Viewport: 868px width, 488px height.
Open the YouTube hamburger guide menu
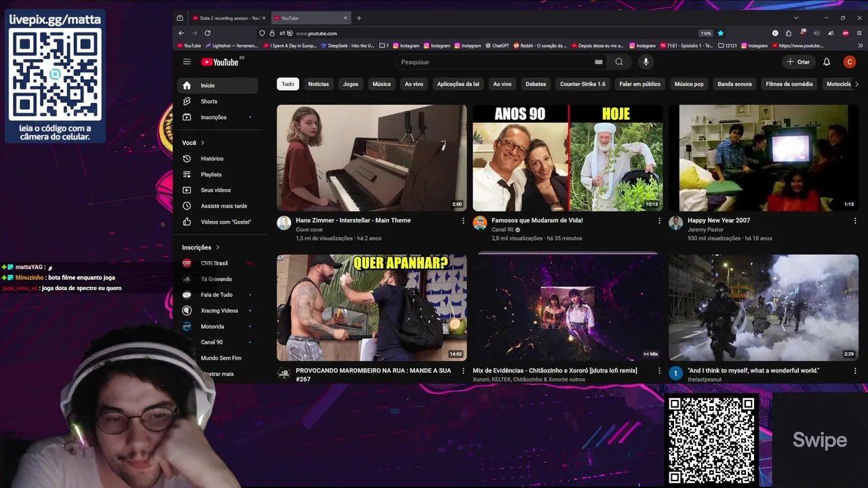tap(186, 62)
